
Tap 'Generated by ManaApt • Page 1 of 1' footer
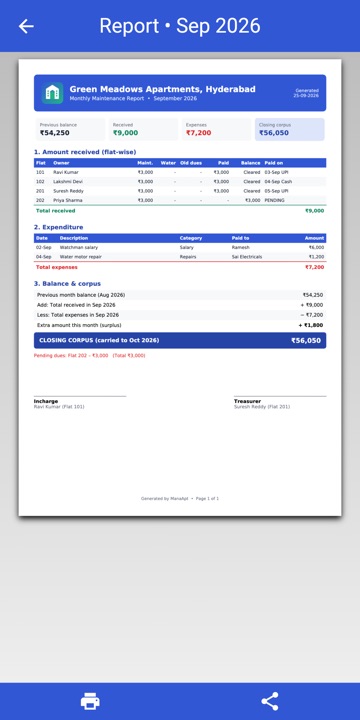(x=180, y=498)
